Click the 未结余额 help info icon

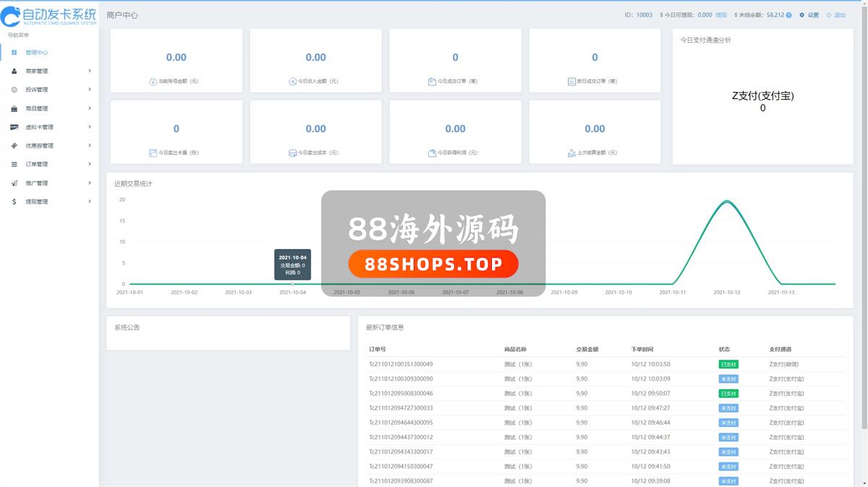click(788, 15)
